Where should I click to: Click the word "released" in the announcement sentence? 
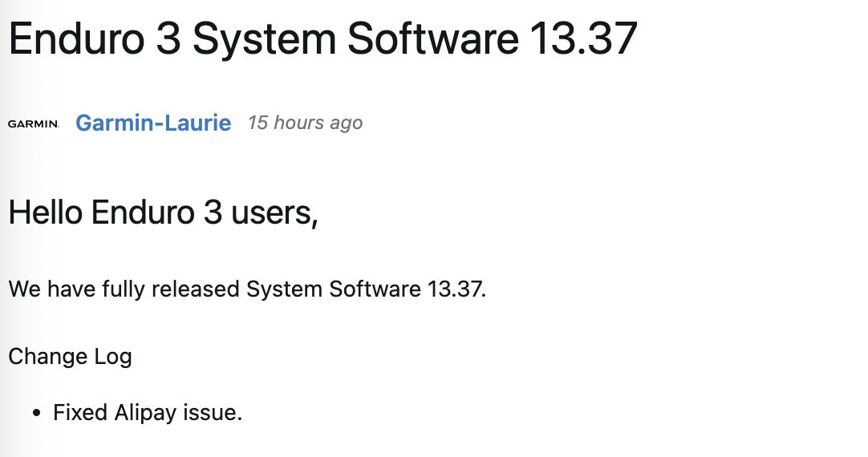[196, 289]
